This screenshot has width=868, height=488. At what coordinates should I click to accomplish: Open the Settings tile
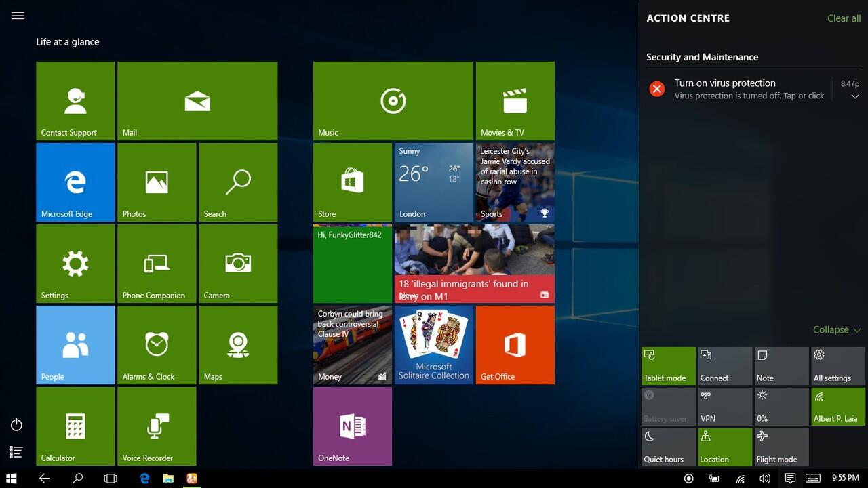tap(75, 264)
